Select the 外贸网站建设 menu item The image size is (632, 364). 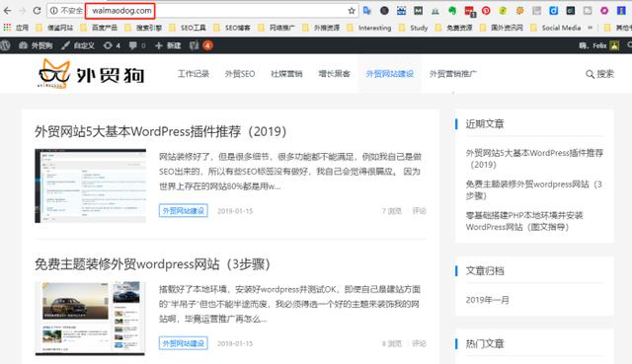[390, 74]
